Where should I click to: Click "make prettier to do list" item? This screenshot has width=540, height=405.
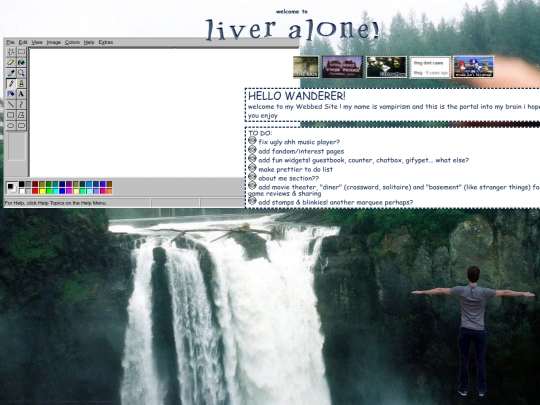click(x=295, y=169)
